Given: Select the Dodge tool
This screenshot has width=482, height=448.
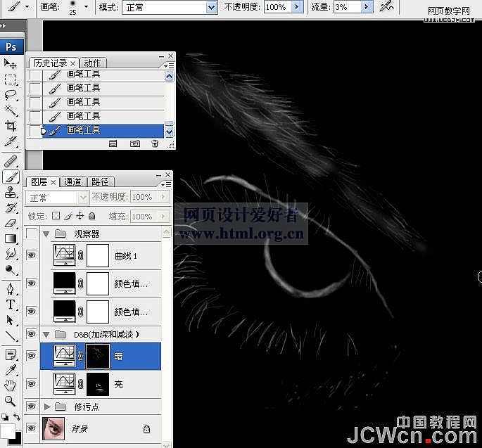Looking at the screenshot, I should click(x=10, y=269).
